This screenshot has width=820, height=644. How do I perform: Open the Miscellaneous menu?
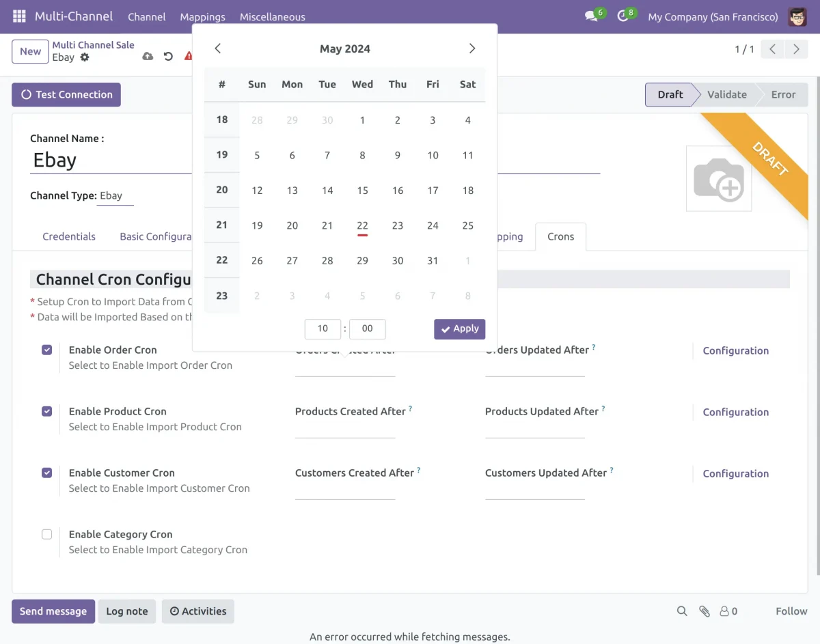[273, 16]
